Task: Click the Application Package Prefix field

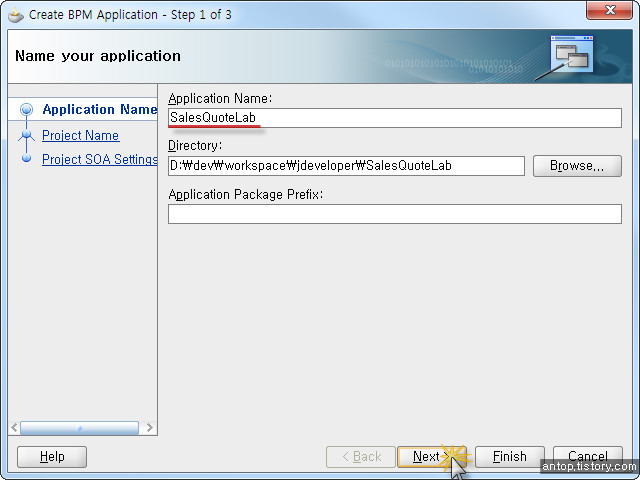Action: tap(395, 214)
